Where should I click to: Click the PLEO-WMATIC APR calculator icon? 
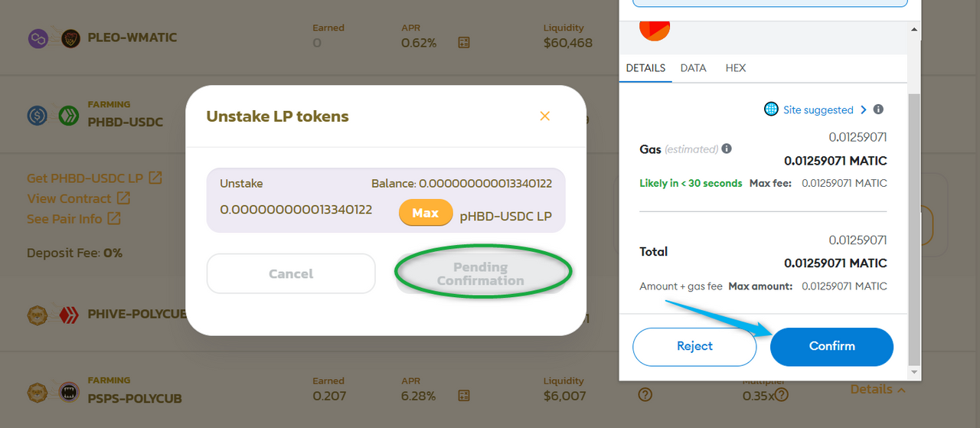pyautogui.click(x=464, y=43)
